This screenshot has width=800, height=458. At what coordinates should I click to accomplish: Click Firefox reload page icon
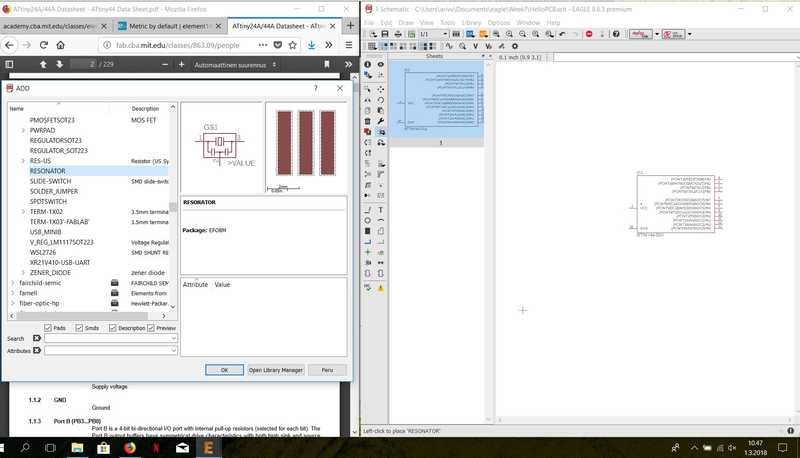point(44,45)
